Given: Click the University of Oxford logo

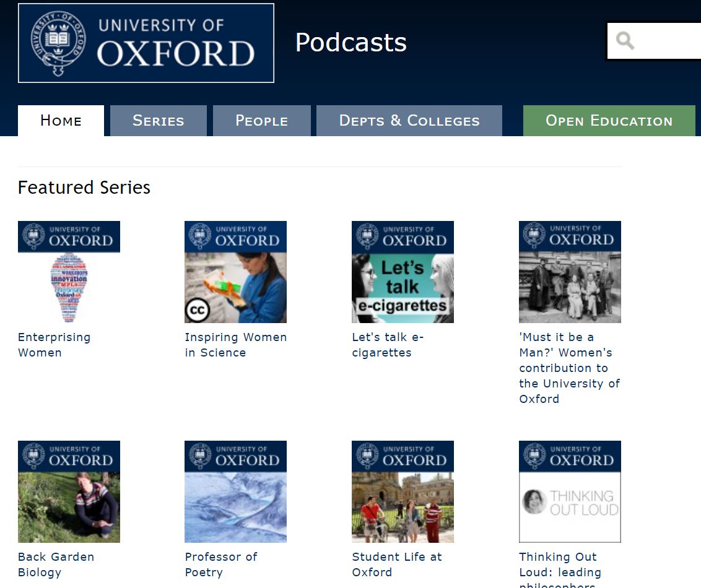Looking at the screenshot, I should tap(146, 43).
